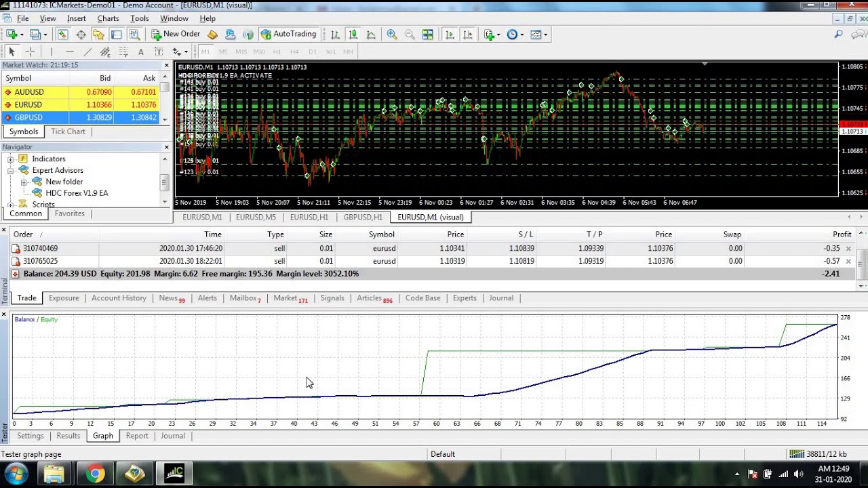Select the M30 timeframe button
This screenshot has width=868, height=488.
259,52
